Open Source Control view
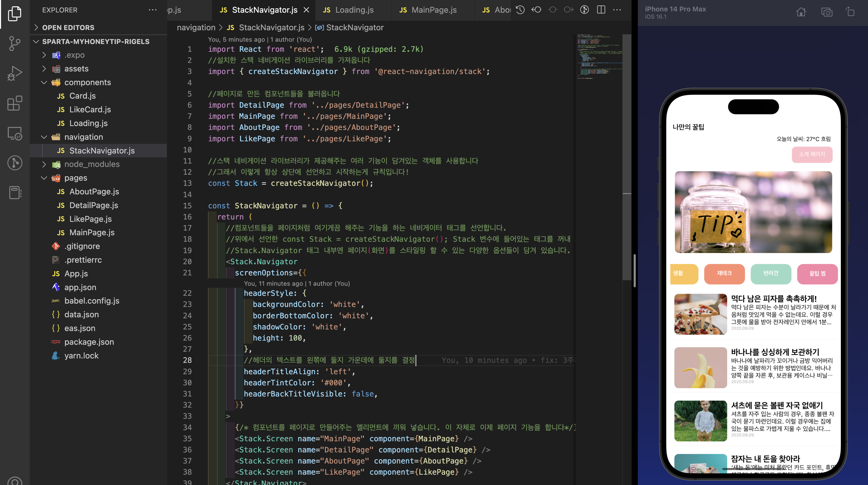 pos(14,43)
